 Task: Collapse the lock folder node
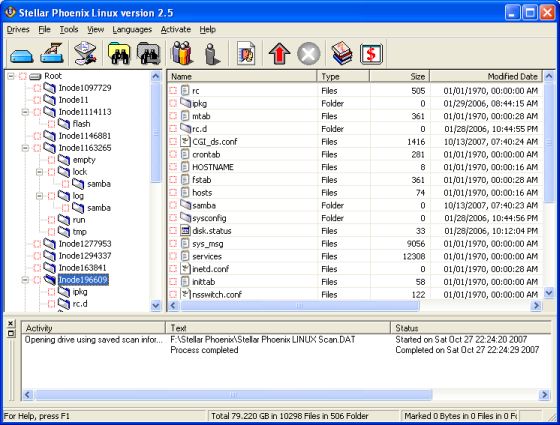[x=39, y=172]
